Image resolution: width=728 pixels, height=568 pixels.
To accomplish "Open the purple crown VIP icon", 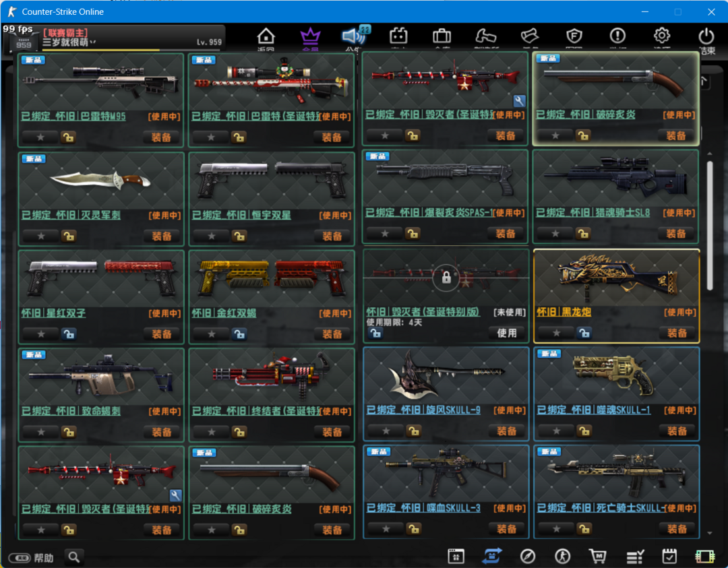I will pyautogui.click(x=310, y=36).
